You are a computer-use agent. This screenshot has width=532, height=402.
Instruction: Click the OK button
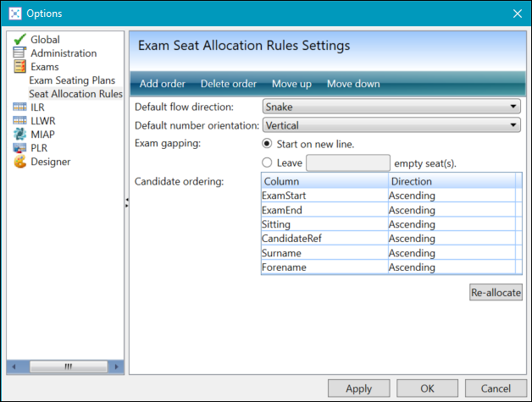point(427,388)
